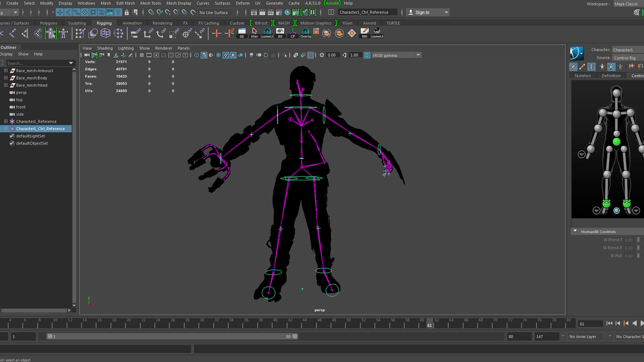This screenshot has height=362, width=644.
Task: Click HumanIK pinning translate icon
Action: 631,67
